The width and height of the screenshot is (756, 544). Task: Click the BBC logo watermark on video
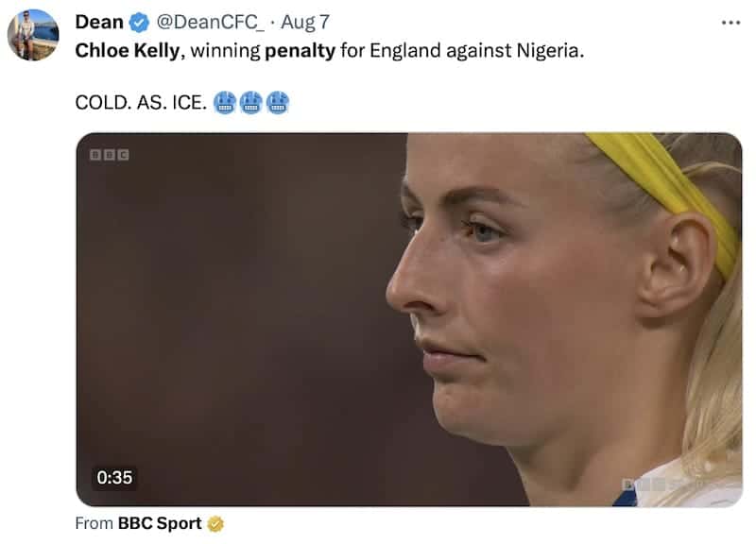click(110, 155)
